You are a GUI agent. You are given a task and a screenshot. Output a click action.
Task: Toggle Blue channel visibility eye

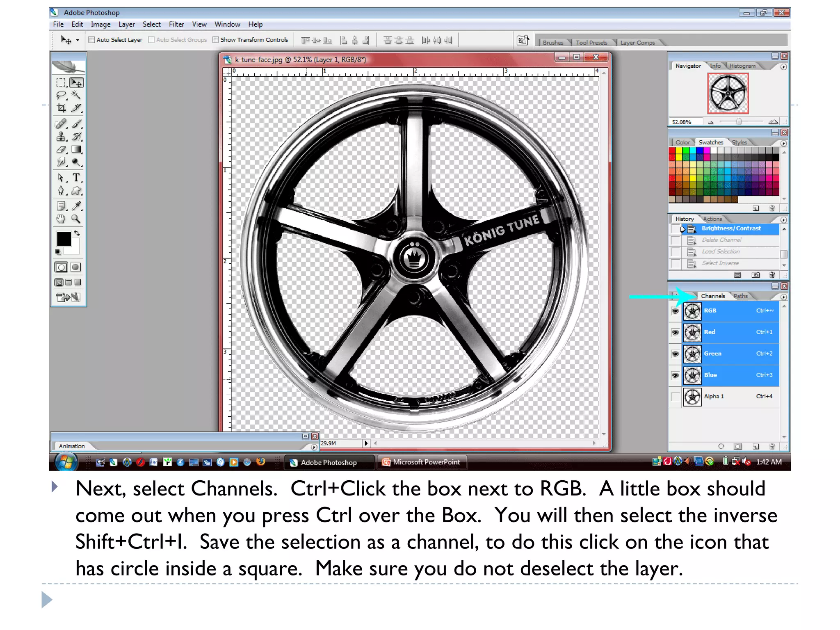[x=675, y=375]
